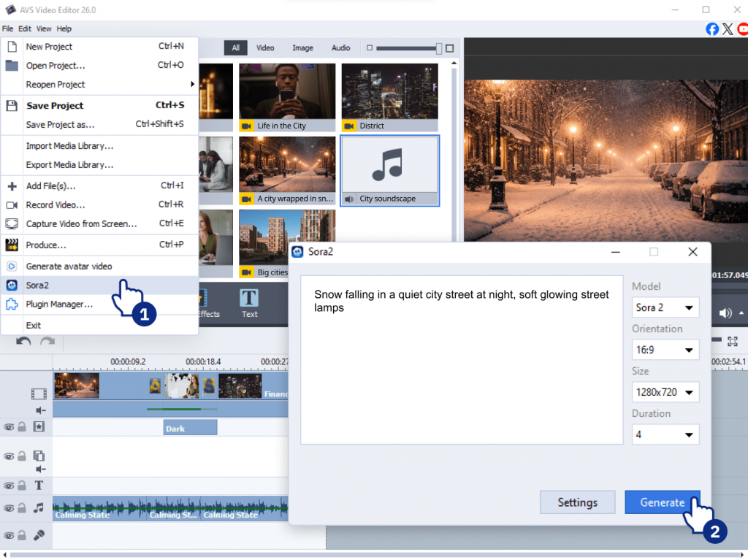The width and height of the screenshot is (748, 560).
Task: Open the Model dropdown showing Sora 2
Action: pyautogui.click(x=665, y=307)
